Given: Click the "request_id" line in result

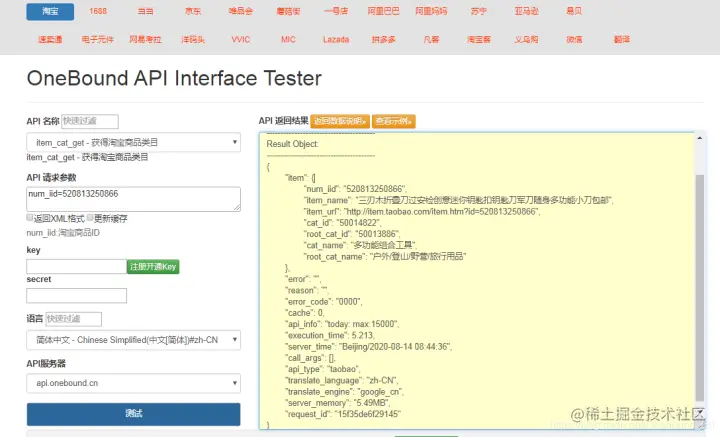Looking at the screenshot, I should coord(343,414).
